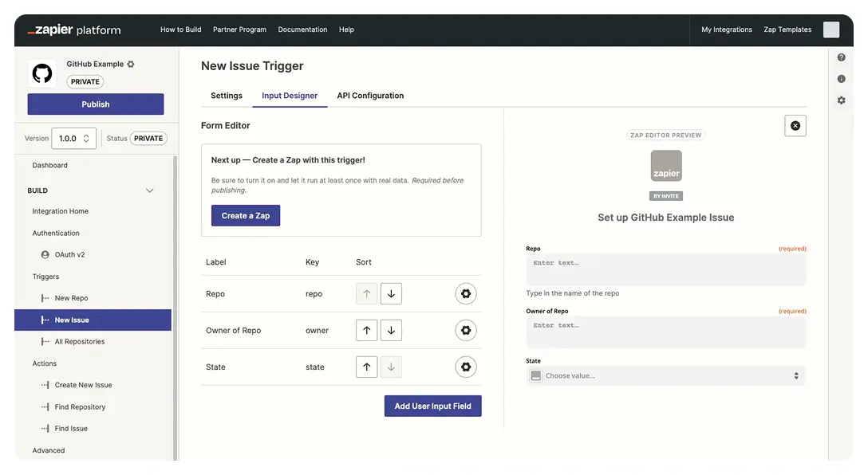
Task: Open settings gear for Owner of Repo
Action: coord(466,330)
